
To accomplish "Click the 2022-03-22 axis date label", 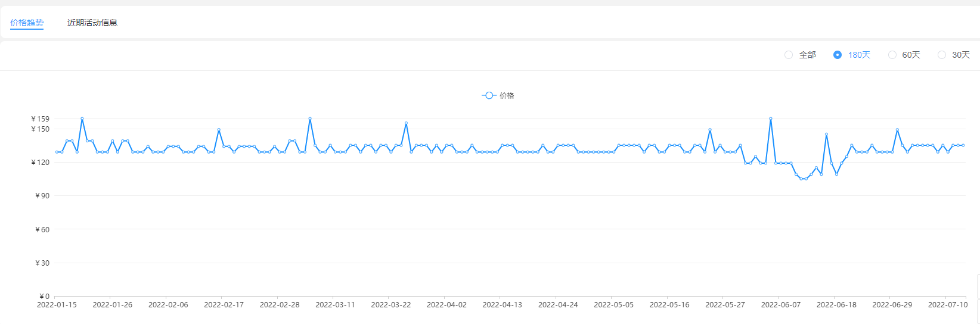I will [391, 304].
